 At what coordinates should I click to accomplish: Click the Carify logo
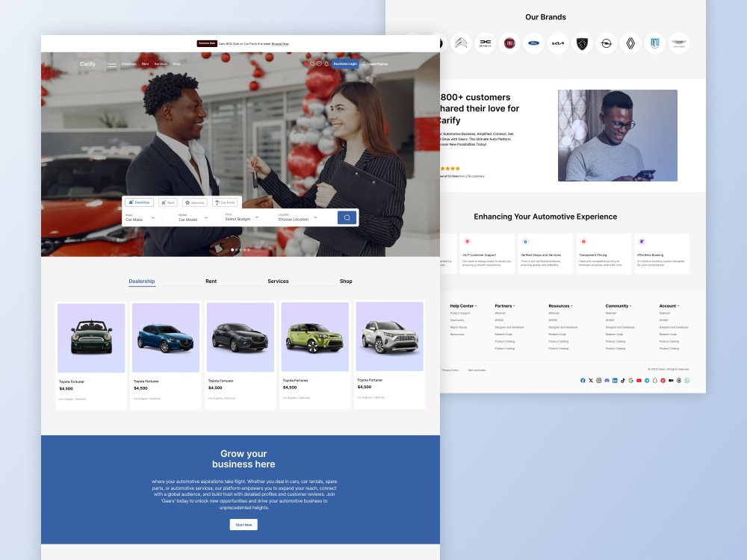tap(87, 63)
